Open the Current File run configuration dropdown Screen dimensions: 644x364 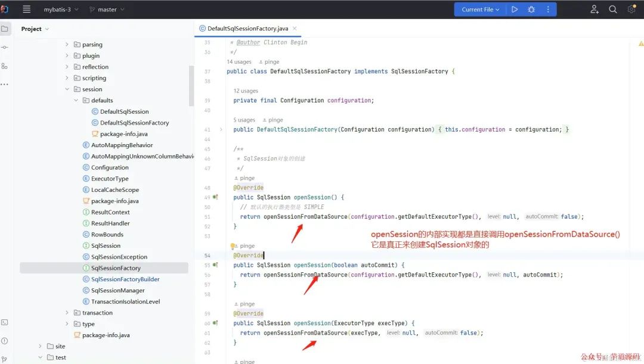click(x=480, y=10)
